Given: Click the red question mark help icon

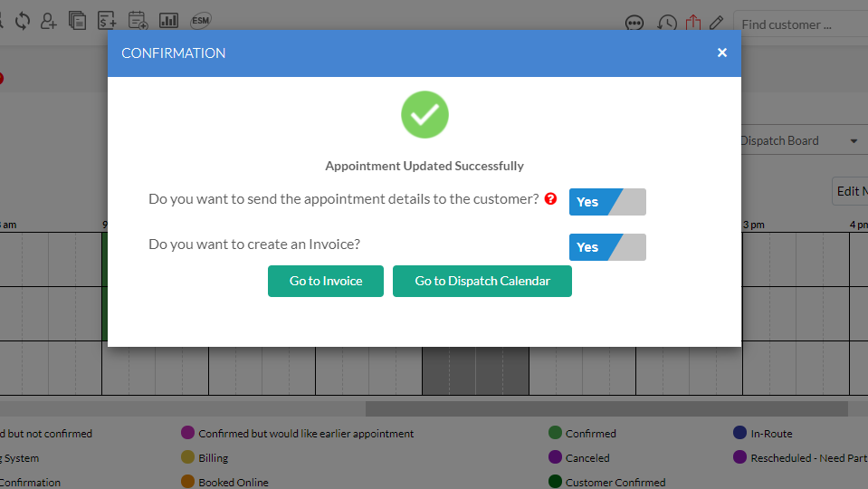Looking at the screenshot, I should (x=550, y=199).
